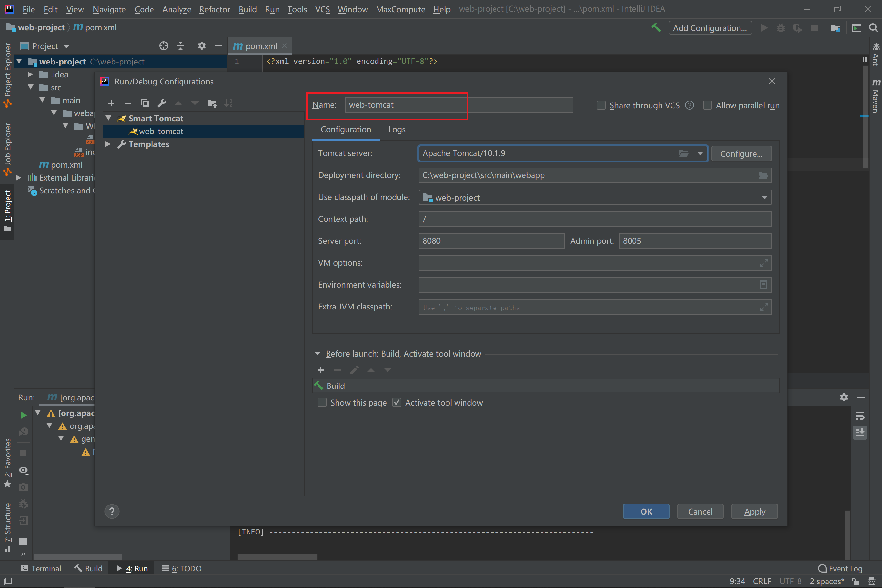This screenshot has width=882, height=588.
Task: Click the Server port input field
Action: tap(491, 241)
